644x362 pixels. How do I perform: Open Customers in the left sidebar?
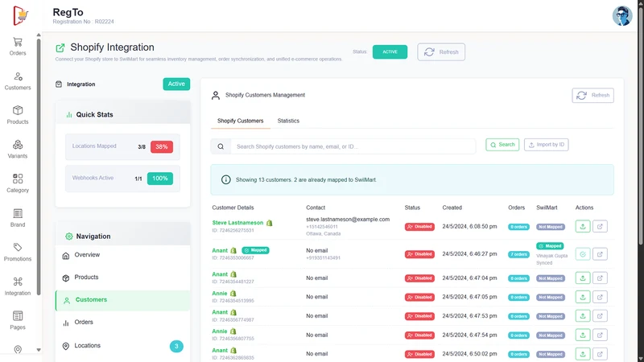18,81
